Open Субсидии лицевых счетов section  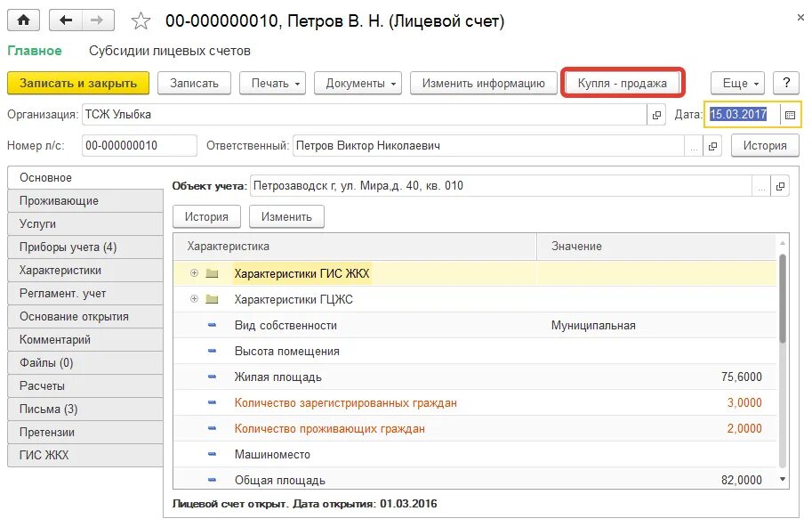click(170, 51)
